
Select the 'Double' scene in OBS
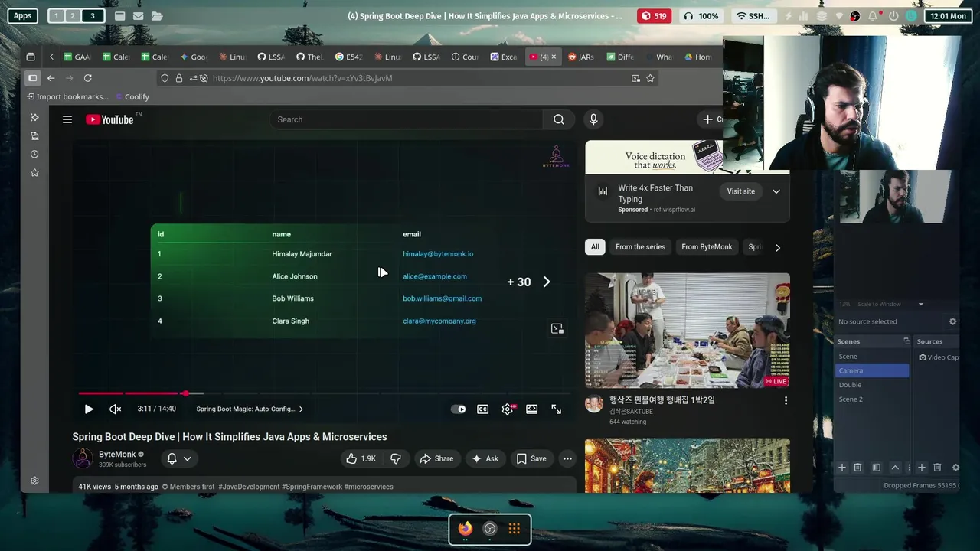[873, 385]
